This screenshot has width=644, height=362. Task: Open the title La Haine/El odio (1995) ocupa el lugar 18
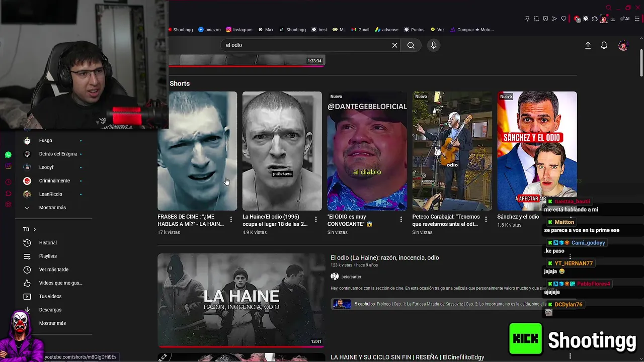pos(275,220)
